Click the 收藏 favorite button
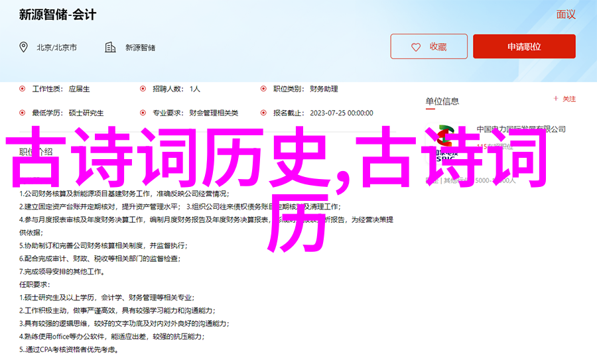This screenshot has height=364, width=597. pos(429,46)
